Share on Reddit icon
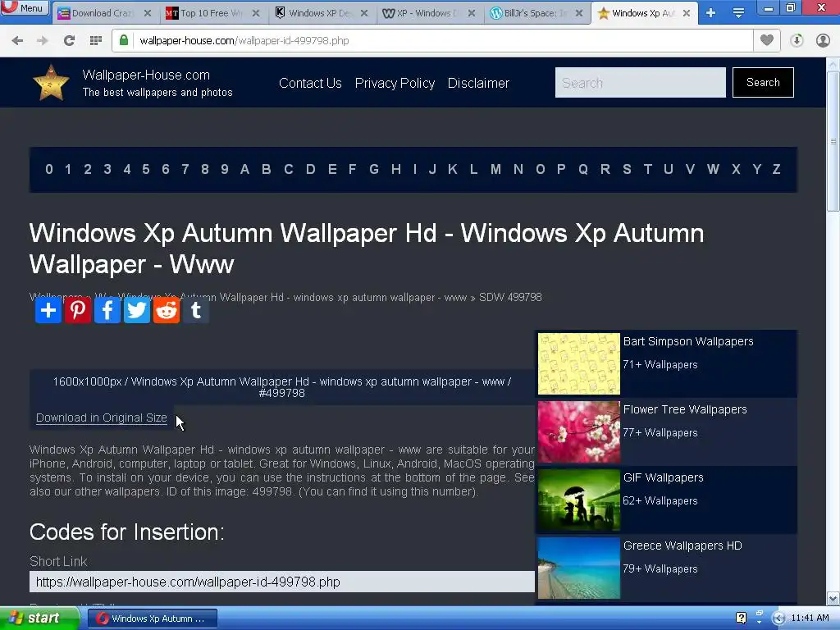The width and height of the screenshot is (840, 630). pyautogui.click(x=166, y=310)
